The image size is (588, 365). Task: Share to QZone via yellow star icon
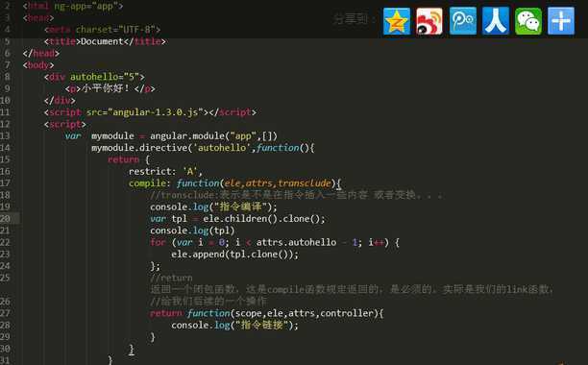(397, 21)
